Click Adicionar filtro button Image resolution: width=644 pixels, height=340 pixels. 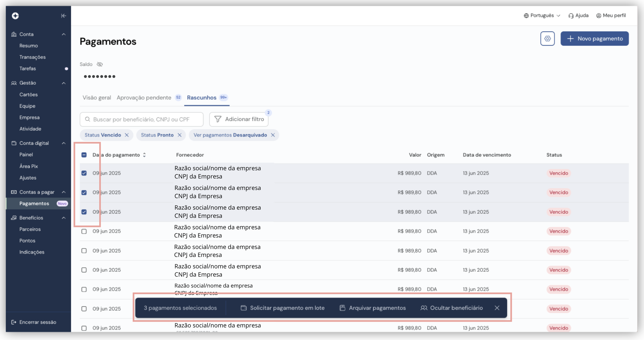click(x=239, y=119)
